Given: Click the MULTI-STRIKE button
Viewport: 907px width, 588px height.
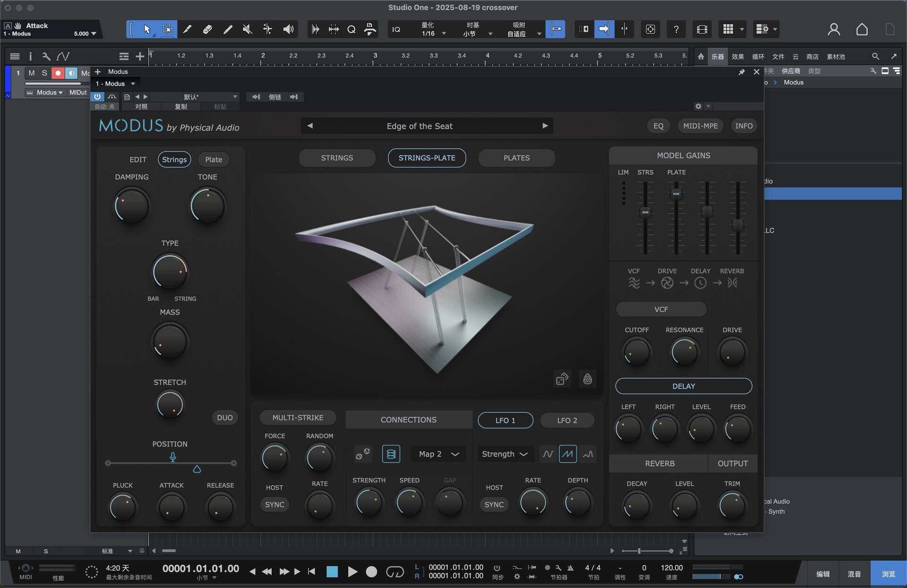Looking at the screenshot, I should tap(298, 418).
